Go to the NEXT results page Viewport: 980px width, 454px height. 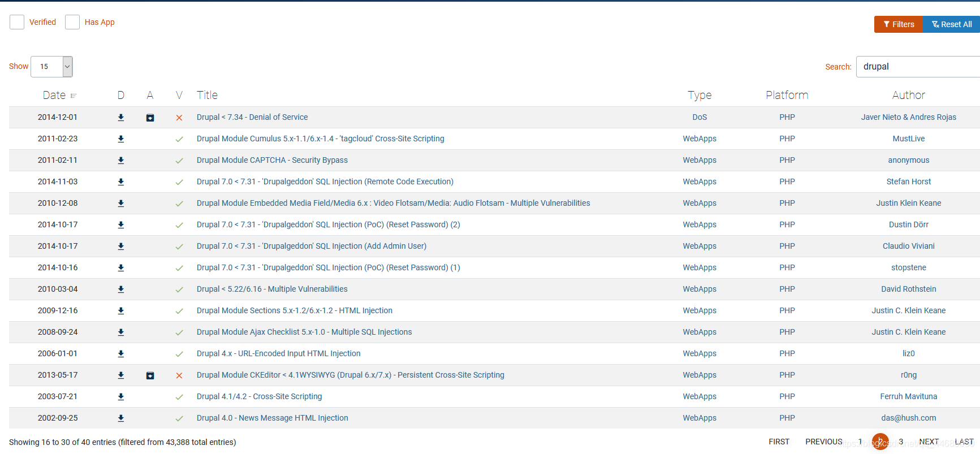tap(929, 442)
